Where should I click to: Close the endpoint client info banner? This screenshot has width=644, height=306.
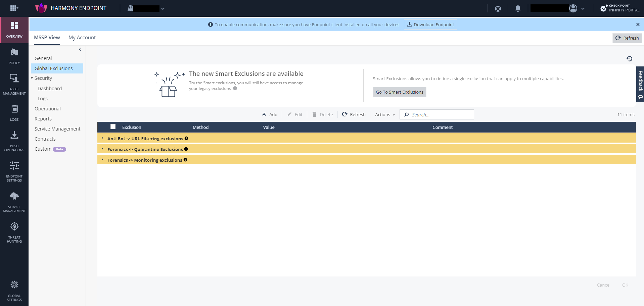pyautogui.click(x=638, y=24)
